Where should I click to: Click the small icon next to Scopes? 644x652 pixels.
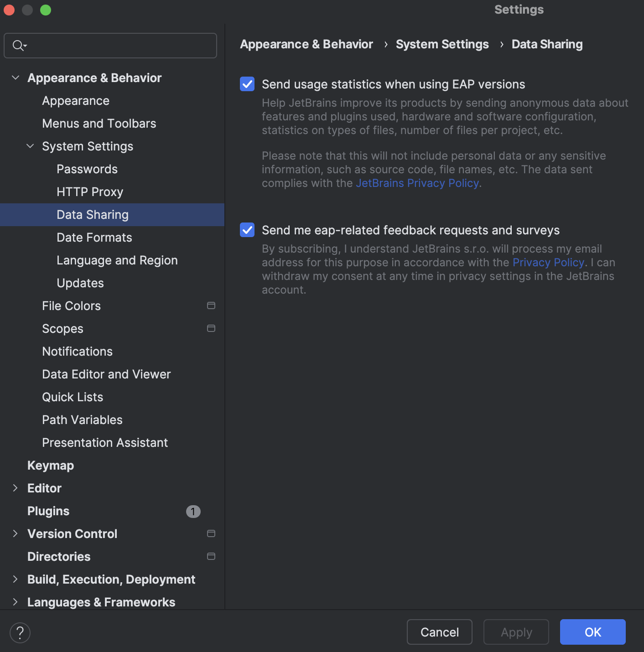(x=211, y=328)
